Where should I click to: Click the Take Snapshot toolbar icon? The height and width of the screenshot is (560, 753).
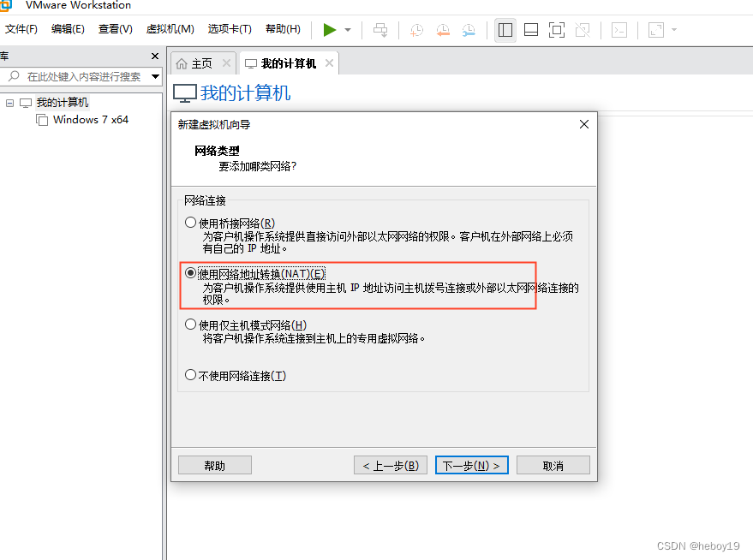(x=416, y=30)
